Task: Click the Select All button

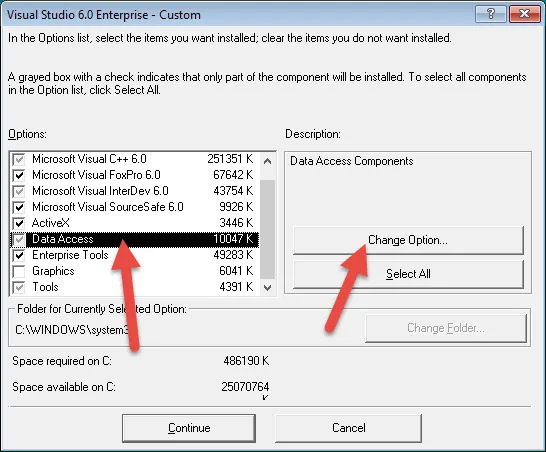Action: coord(408,274)
